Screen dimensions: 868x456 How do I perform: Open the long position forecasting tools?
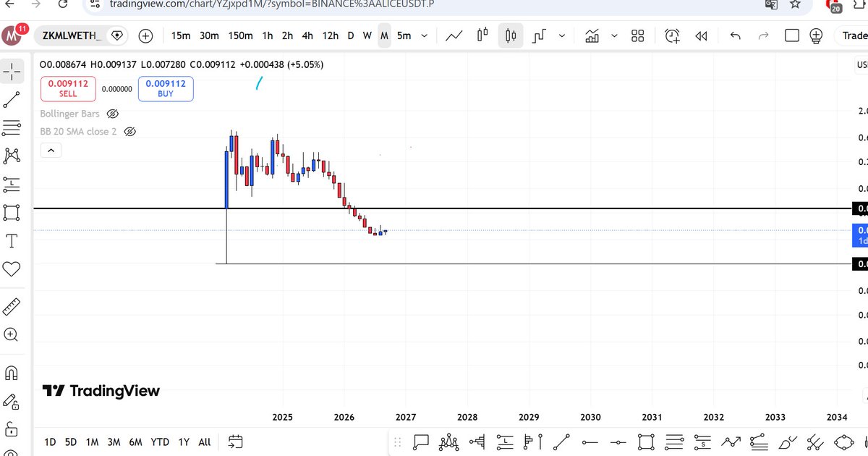pos(11,184)
